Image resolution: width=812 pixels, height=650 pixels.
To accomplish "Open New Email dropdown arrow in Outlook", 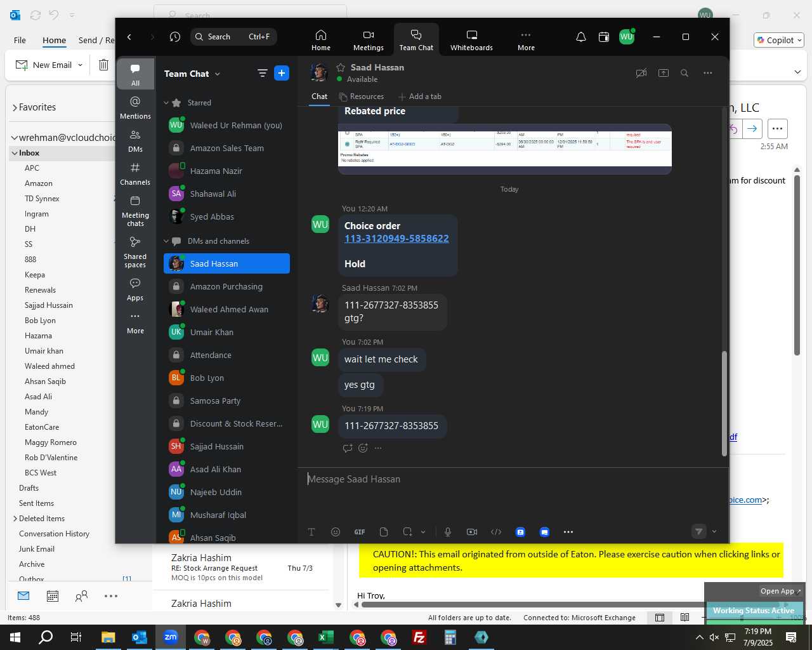I will (80, 65).
